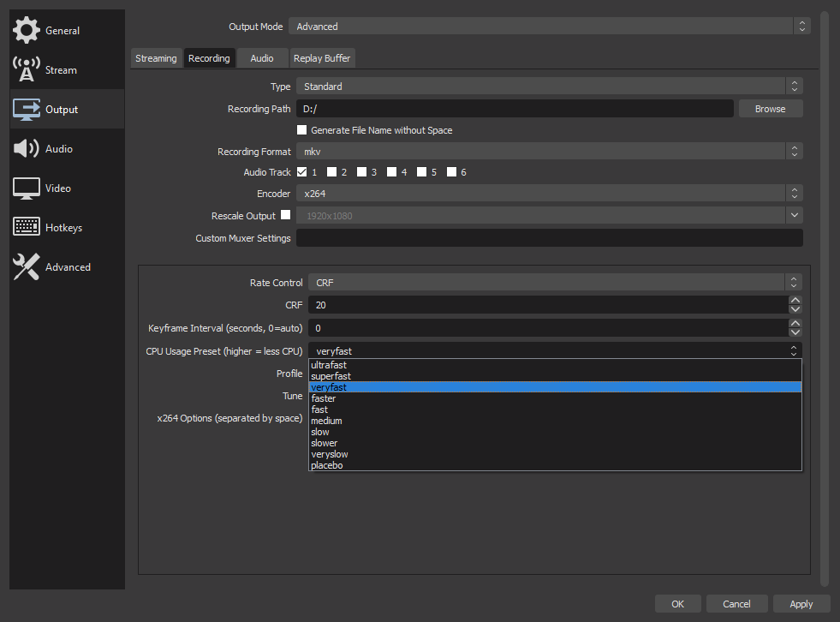Collapse the CPU Usage Preset combo box
840x622 pixels.
click(x=555, y=350)
